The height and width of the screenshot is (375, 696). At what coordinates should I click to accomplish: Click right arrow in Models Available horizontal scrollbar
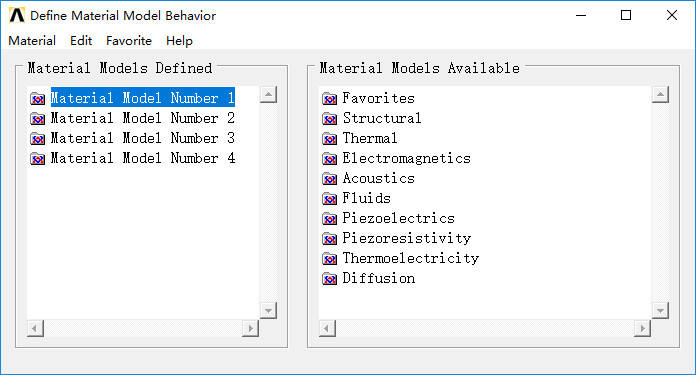pyautogui.click(x=642, y=328)
